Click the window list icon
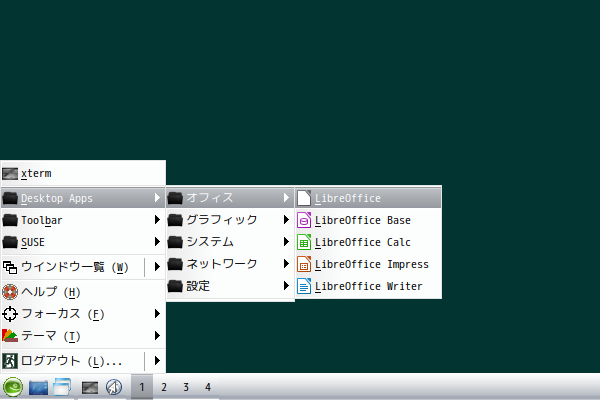600x400 pixels. [x=10, y=267]
